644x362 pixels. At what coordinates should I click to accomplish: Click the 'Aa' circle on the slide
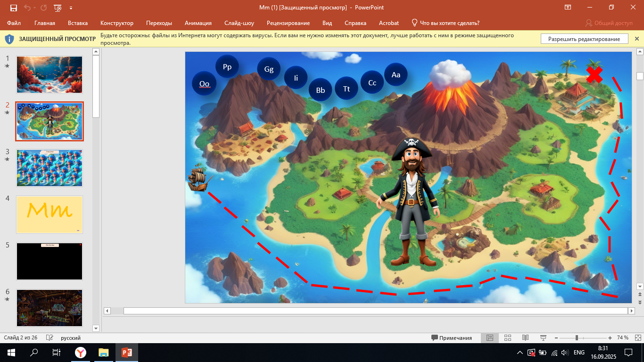(396, 74)
